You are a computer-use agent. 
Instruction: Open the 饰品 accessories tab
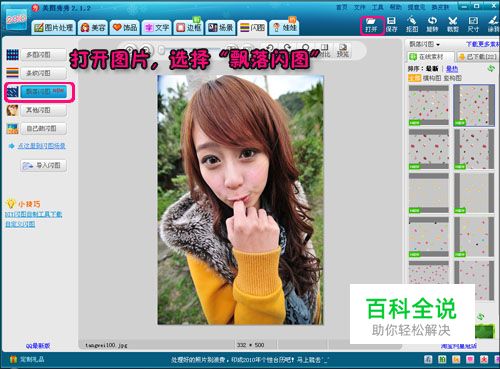point(125,27)
